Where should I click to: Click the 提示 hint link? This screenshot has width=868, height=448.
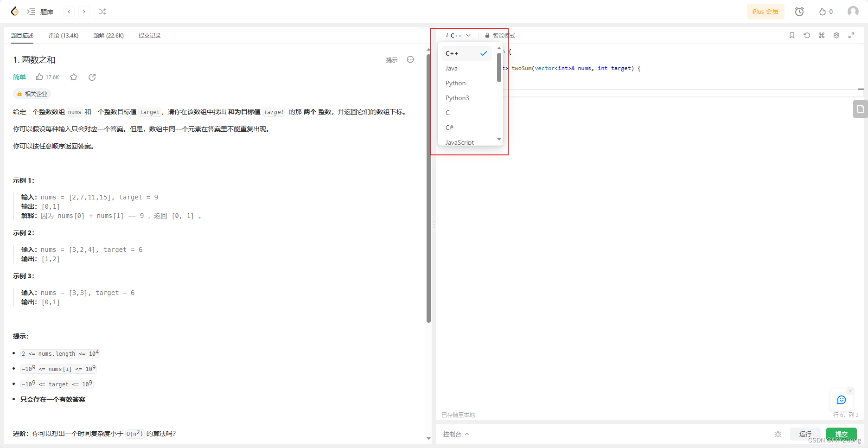click(392, 60)
